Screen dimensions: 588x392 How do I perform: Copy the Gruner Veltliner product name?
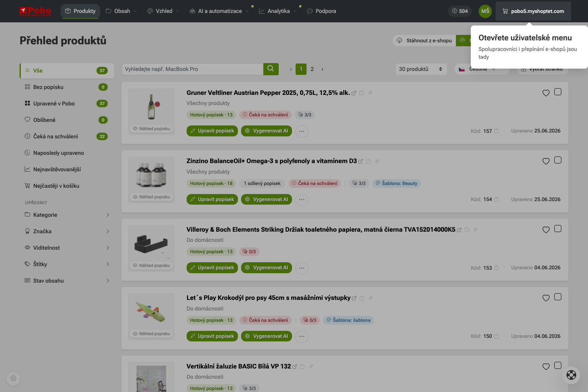[x=362, y=93]
